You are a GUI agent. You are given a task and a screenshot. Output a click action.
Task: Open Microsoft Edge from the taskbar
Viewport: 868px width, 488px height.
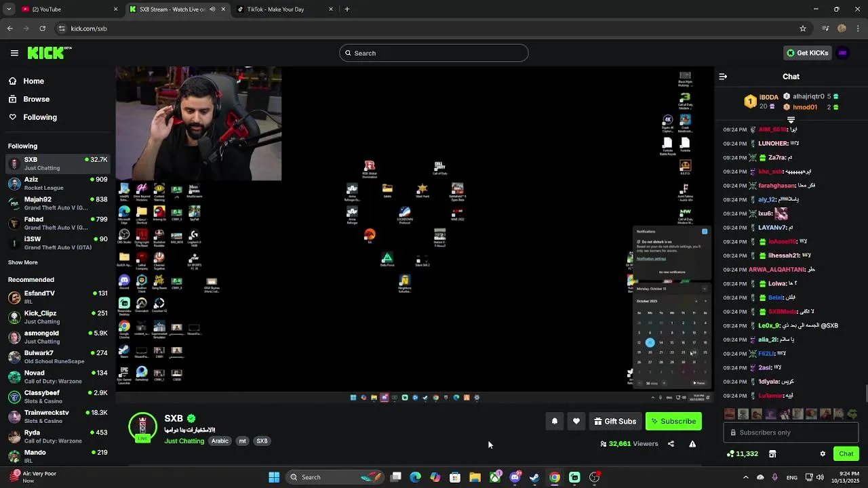point(416,477)
